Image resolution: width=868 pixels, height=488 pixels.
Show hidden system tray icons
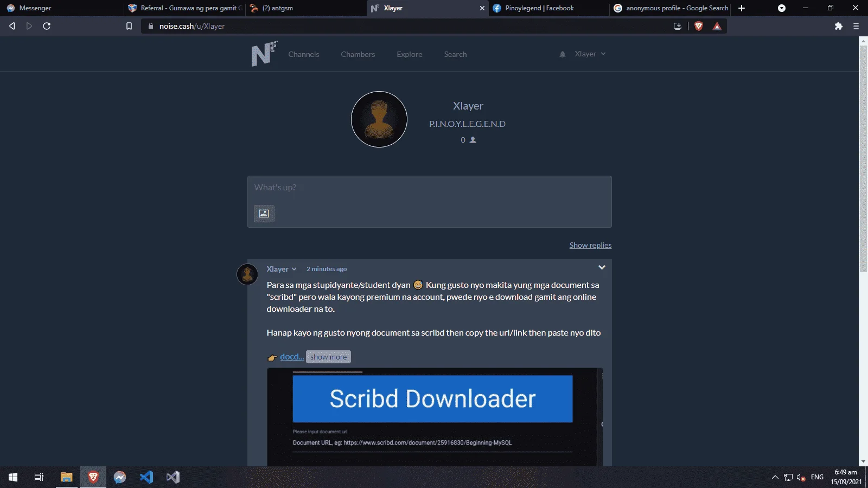(x=775, y=477)
